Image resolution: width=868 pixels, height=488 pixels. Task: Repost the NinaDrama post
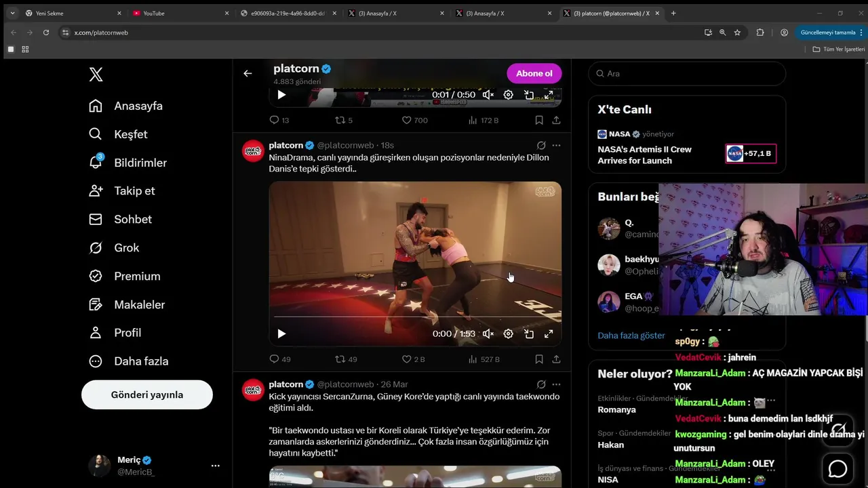coord(346,359)
